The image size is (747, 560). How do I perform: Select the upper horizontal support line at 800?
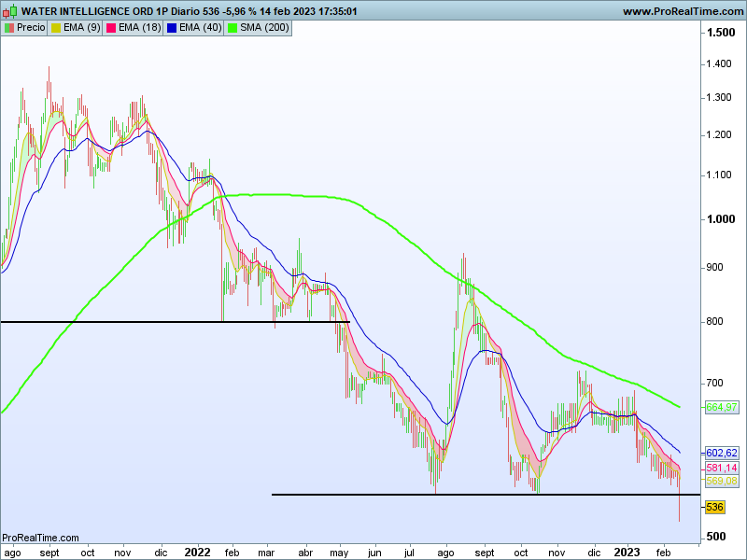(176, 322)
